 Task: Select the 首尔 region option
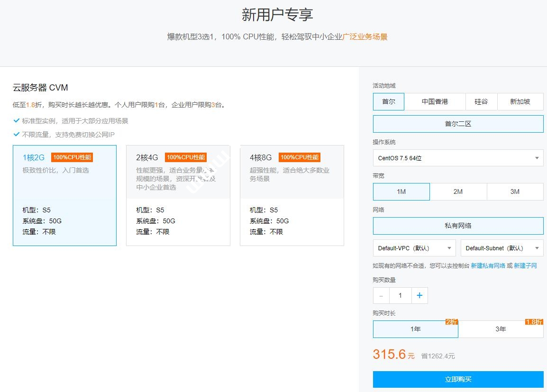click(389, 101)
